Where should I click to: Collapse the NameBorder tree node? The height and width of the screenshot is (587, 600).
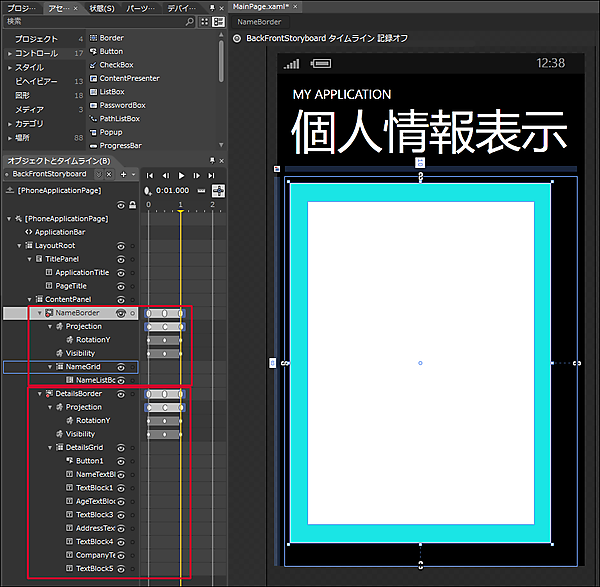pos(40,313)
